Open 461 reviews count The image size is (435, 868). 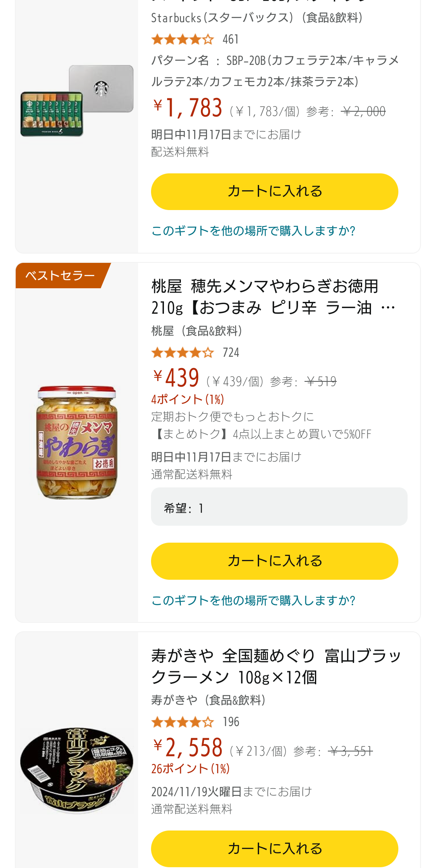[x=231, y=40]
